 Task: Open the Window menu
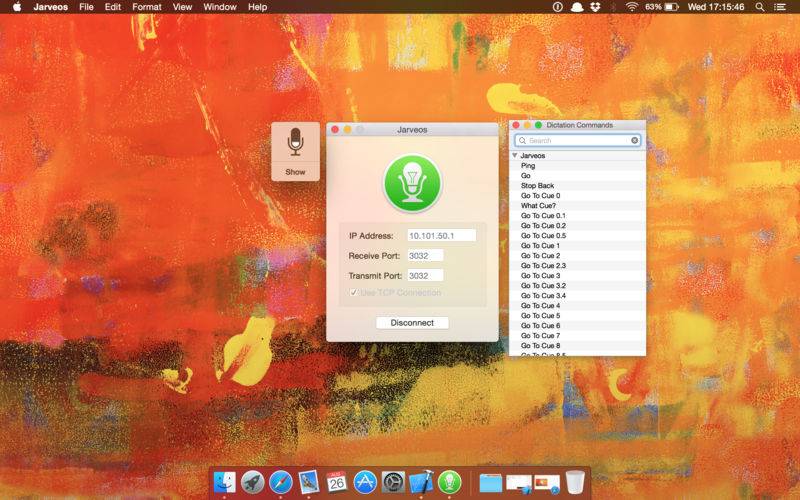tap(219, 7)
